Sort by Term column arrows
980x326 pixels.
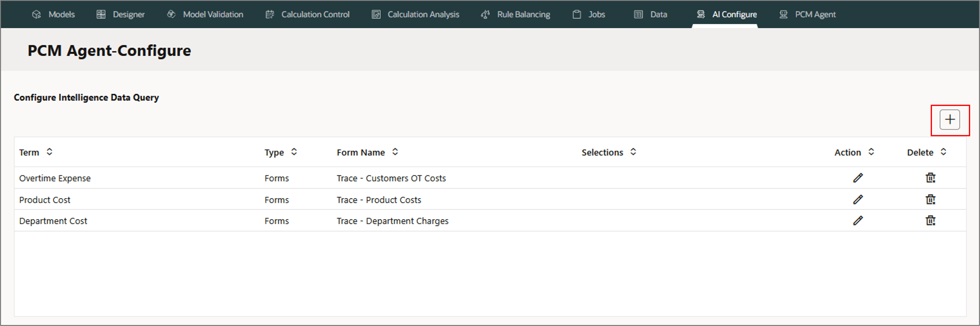tap(50, 152)
